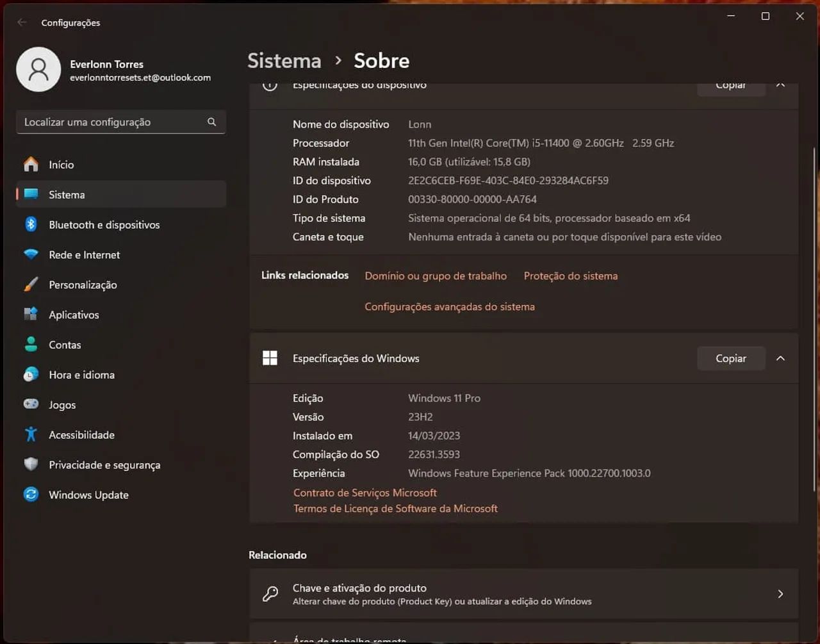Click the key icon for product activation

point(270,594)
